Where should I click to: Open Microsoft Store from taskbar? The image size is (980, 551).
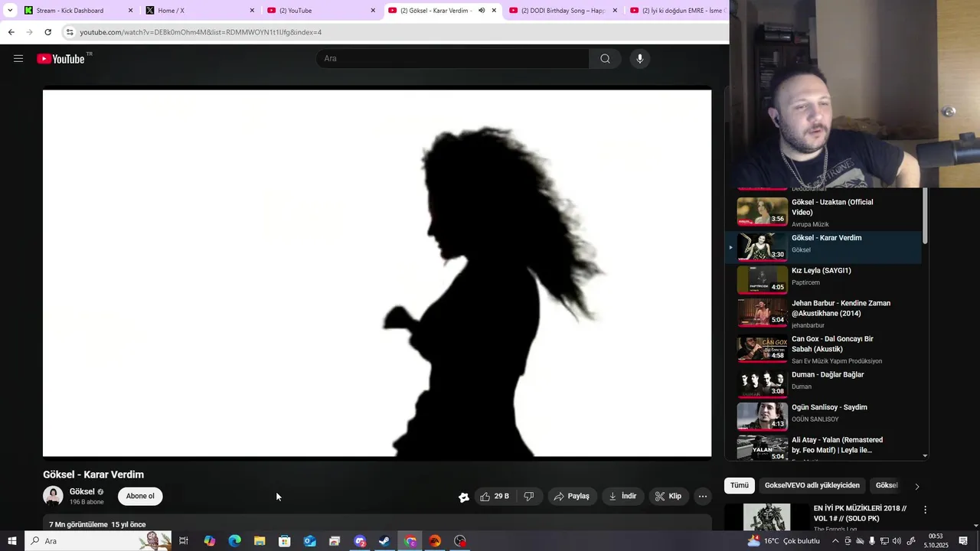pyautogui.click(x=285, y=541)
